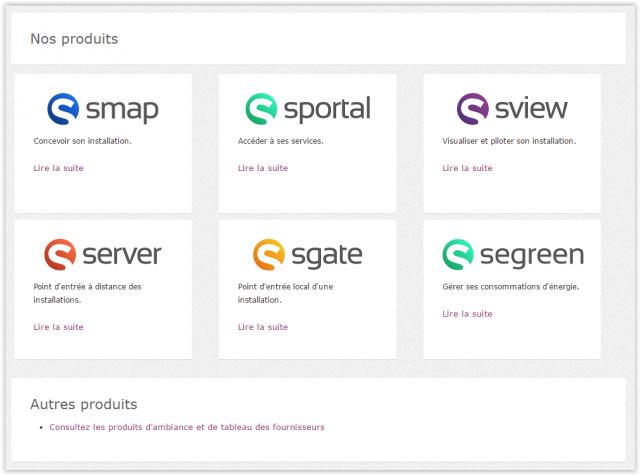
Task: Open 'Lire la suite' under smap
Action: [58, 168]
